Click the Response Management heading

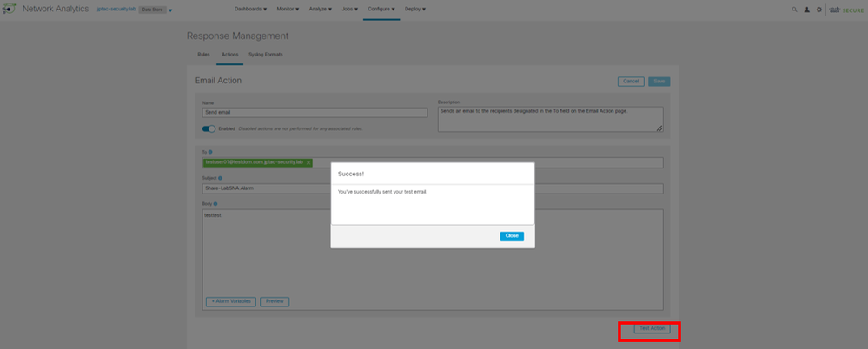click(237, 36)
